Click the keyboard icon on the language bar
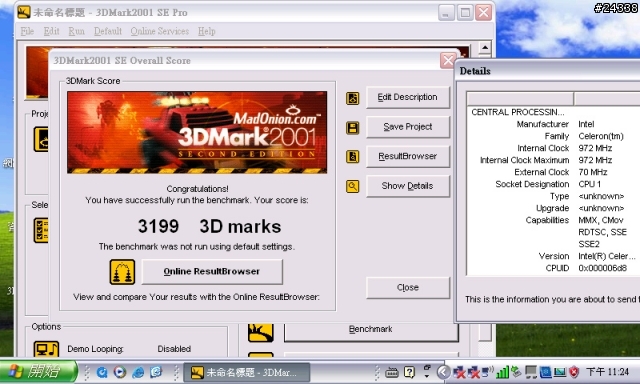Viewport: 640px width, 384px height. [391, 372]
